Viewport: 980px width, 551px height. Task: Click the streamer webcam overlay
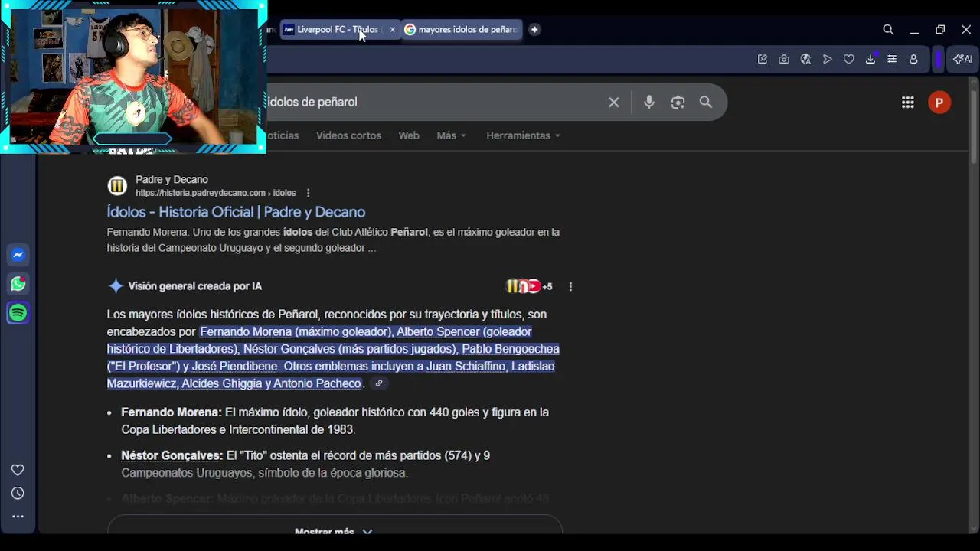pyautogui.click(x=133, y=77)
